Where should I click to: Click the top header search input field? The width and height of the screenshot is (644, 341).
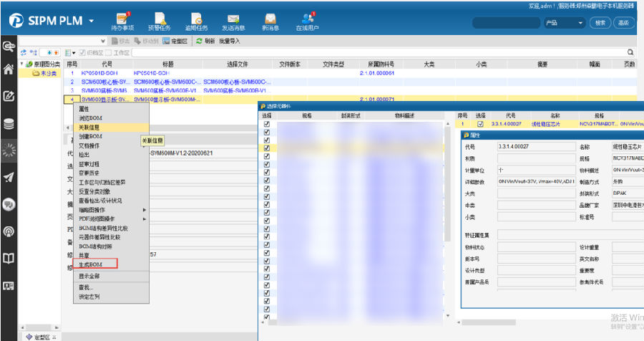(505, 23)
